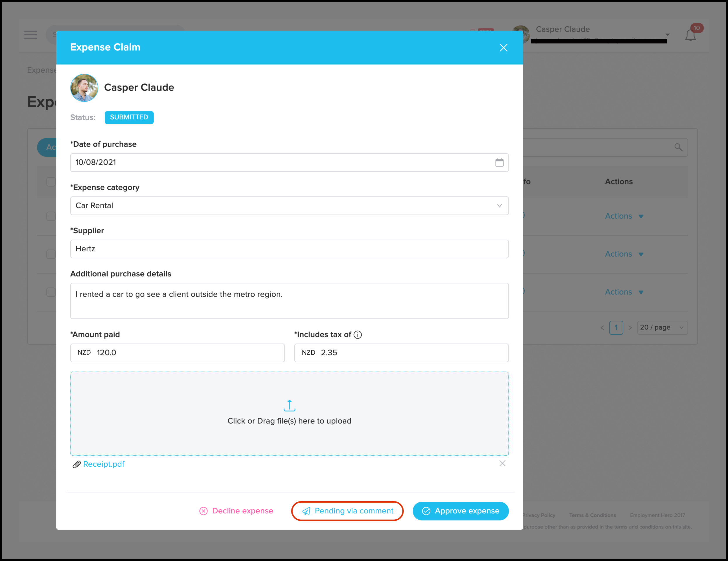728x561 pixels.
Task: Close the Expense Claim dialog
Action: (x=503, y=48)
